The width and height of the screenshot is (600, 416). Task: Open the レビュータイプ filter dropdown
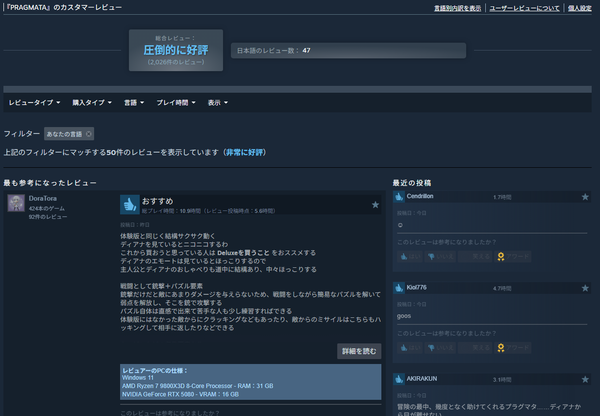pyautogui.click(x=34, y=103)
